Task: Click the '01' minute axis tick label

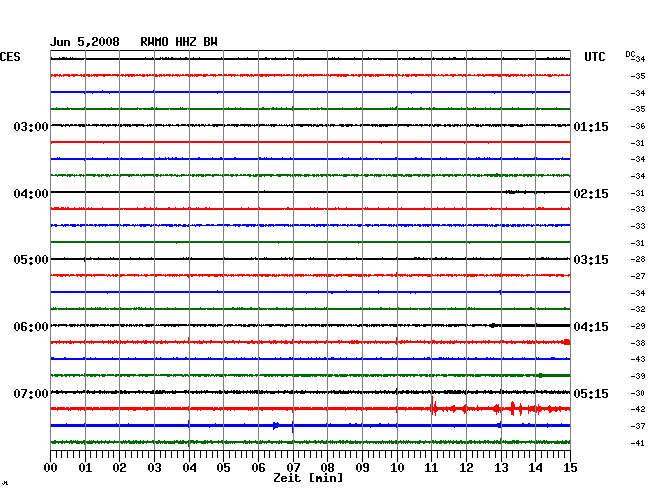Action: tap(85, 468)
